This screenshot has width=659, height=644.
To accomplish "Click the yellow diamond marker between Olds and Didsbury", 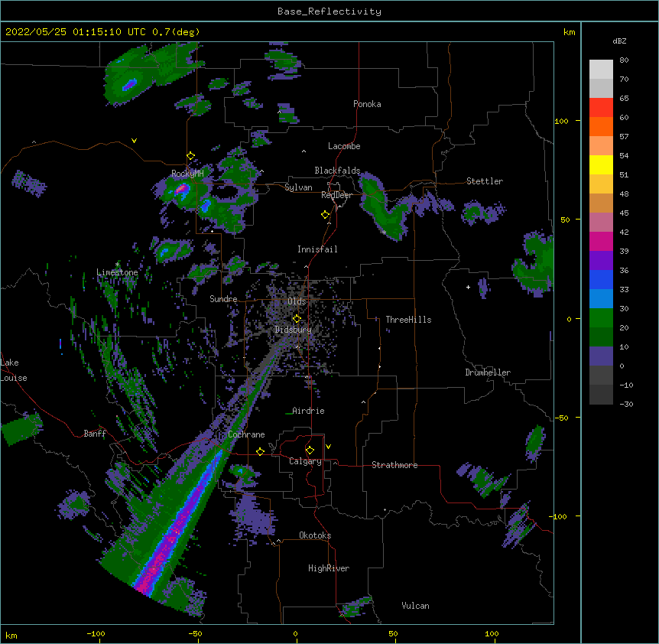I will click(297, 319).
